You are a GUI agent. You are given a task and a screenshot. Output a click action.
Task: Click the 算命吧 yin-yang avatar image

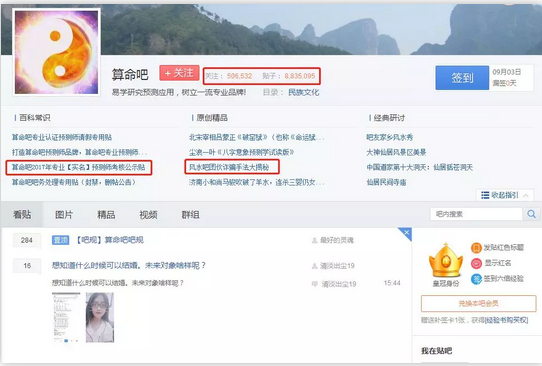[x=56, y=52]
